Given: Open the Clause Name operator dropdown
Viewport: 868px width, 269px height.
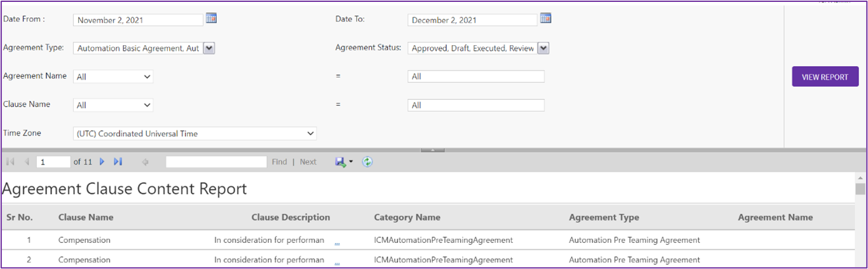Looking at the screenshot, I should coord(113,105).
